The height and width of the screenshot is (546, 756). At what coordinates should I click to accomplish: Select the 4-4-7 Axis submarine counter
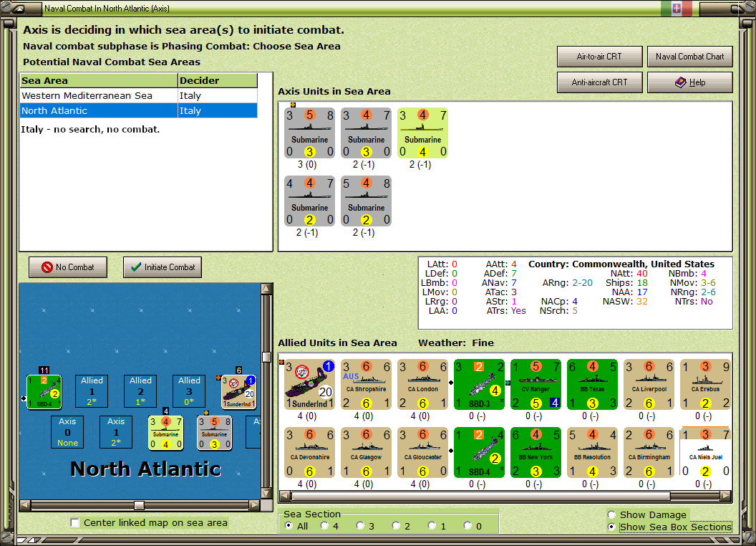[x=309, y=201]
